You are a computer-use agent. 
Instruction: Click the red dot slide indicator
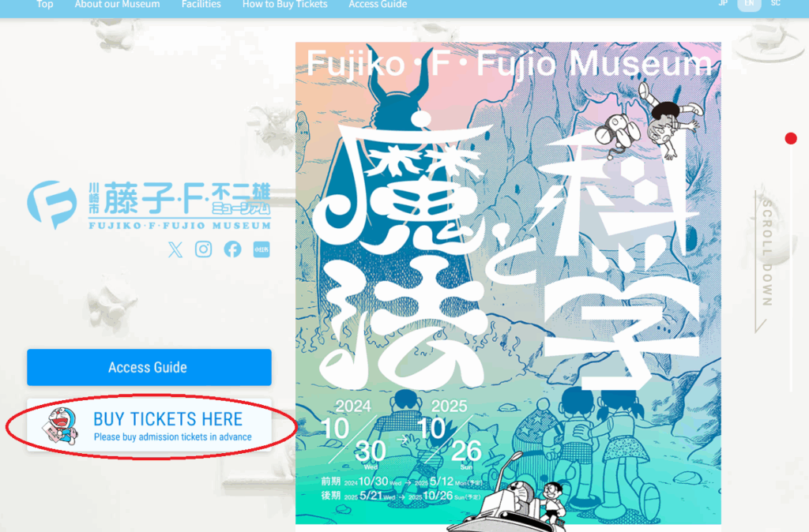click(x=790, y=138)
